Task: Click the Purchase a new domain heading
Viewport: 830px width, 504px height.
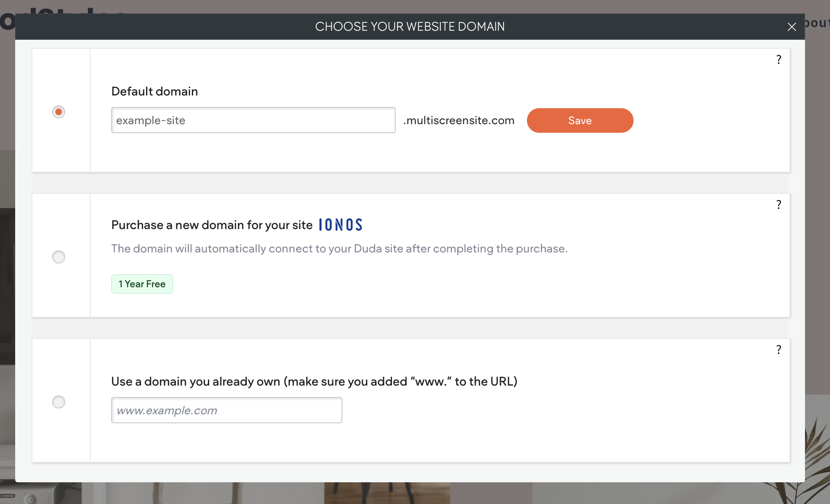Action: tap(212, 225)
